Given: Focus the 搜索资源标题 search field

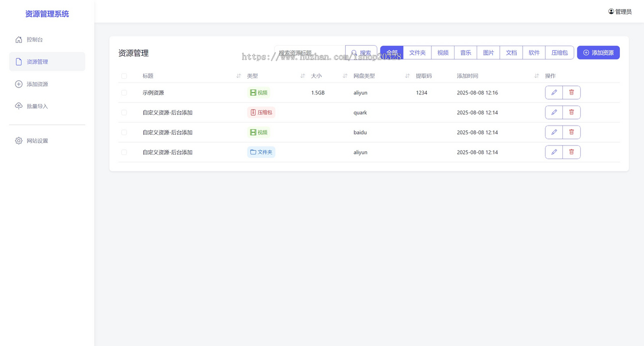Looking at the screenshot, I should coord(310,53).
